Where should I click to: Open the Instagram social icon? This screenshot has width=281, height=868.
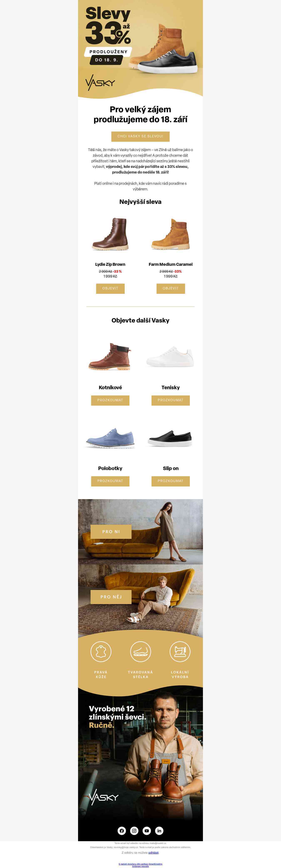pos(134,831)
